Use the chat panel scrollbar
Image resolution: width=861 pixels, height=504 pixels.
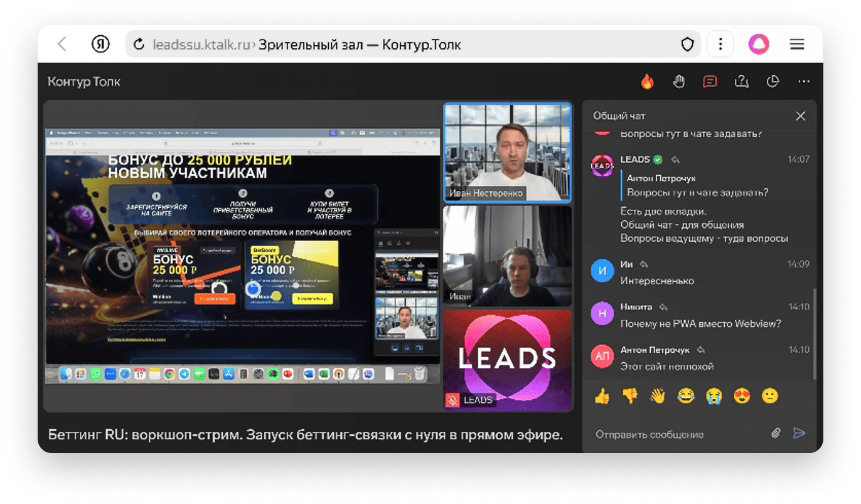(x=815, y=334)
